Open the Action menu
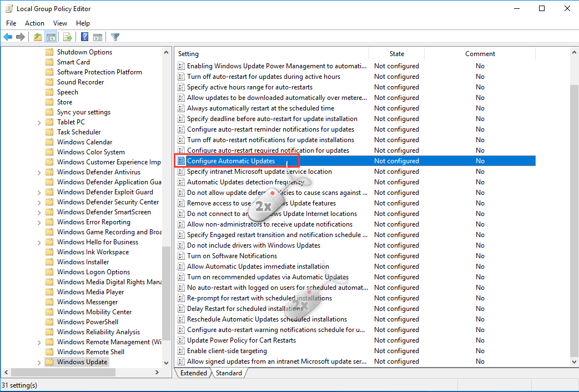 point(34,23)
